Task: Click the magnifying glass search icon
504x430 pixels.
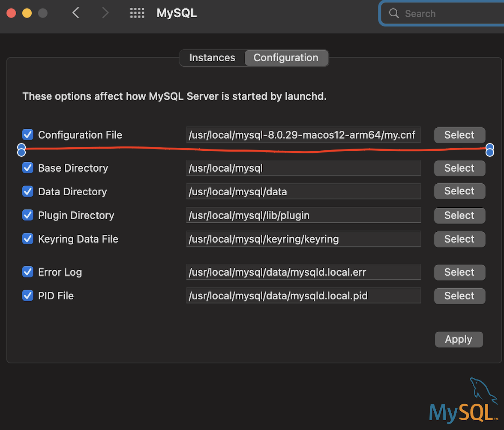Action: tap(394, 13)
